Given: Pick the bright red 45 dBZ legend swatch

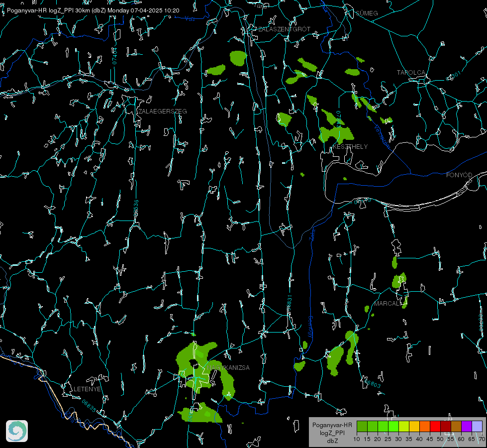Looking at the screenshot, I should [x=435, y=426].
